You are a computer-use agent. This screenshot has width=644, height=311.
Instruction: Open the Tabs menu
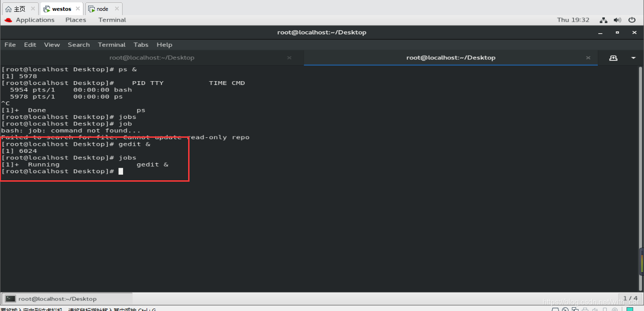(x=141, y=45)
